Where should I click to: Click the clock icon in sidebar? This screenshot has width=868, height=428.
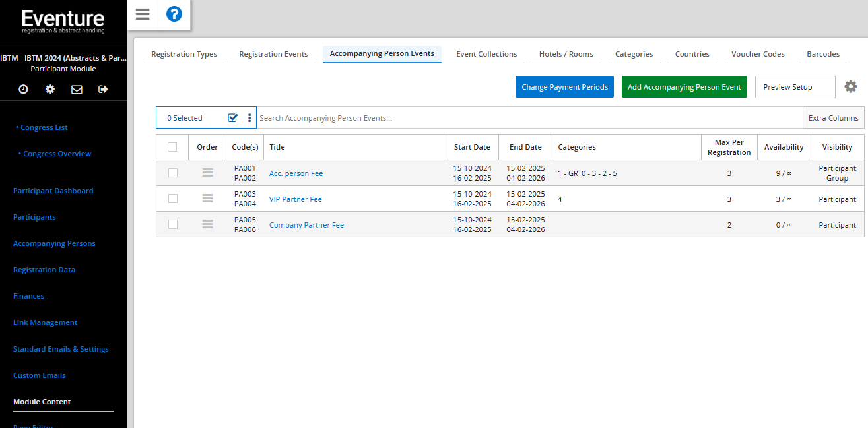click(x=23, y=89)
